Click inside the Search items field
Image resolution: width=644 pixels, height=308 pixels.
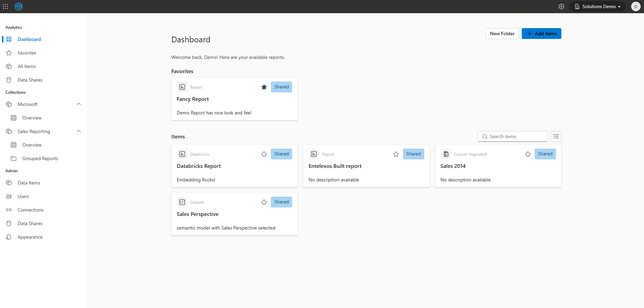click(512, 136)
